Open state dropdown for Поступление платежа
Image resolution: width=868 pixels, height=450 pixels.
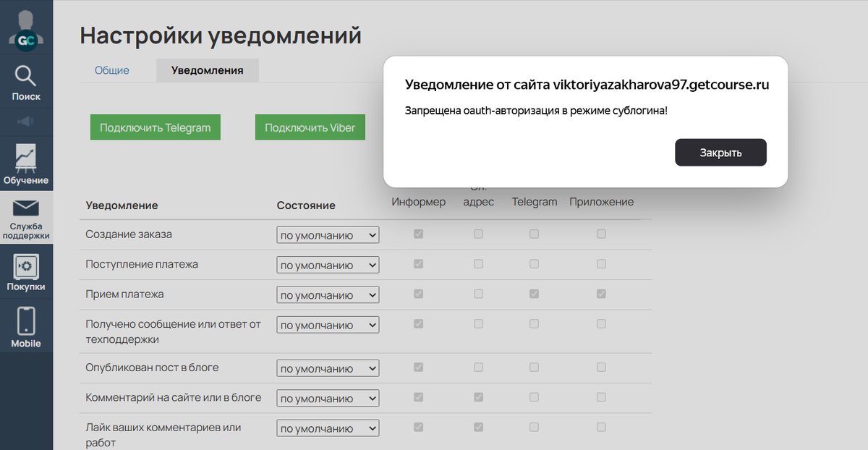pos(328,266)
